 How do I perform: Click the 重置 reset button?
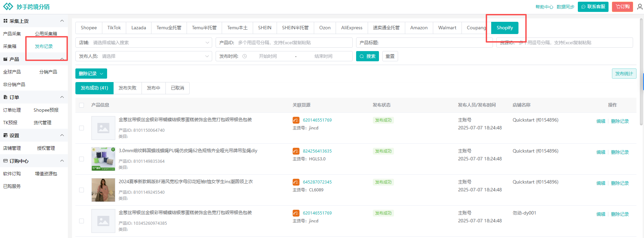tap(390, 56)
